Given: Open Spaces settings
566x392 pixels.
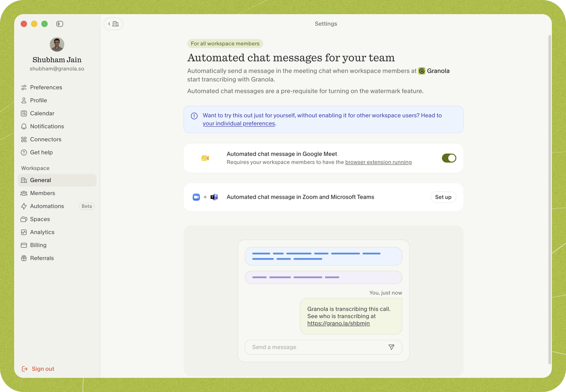Looking at the screenshot, I should tap(57, 219).
